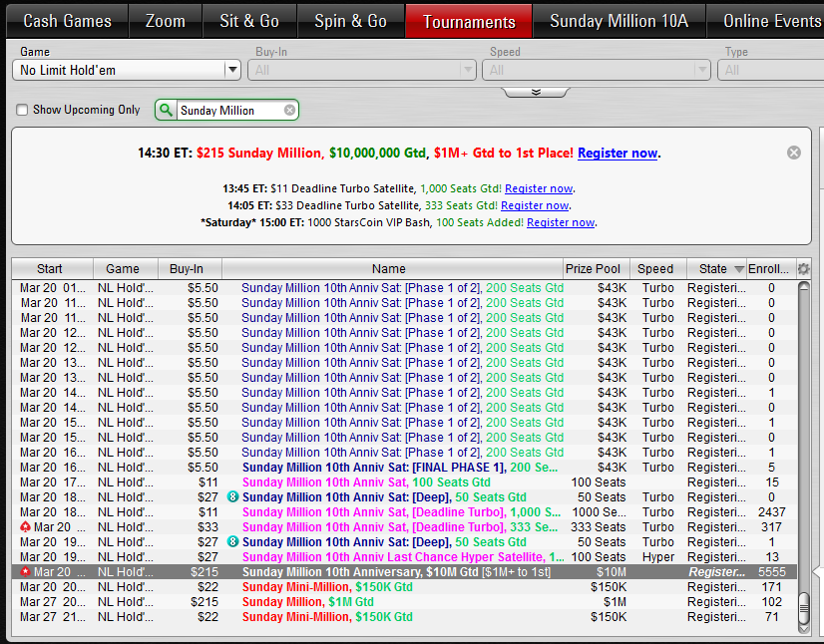Image resolution: width=824 pixels, height=644 pixels.
Task: Select the Sunday Million, $1M Gtd row
Action: [x=404, y=602]
